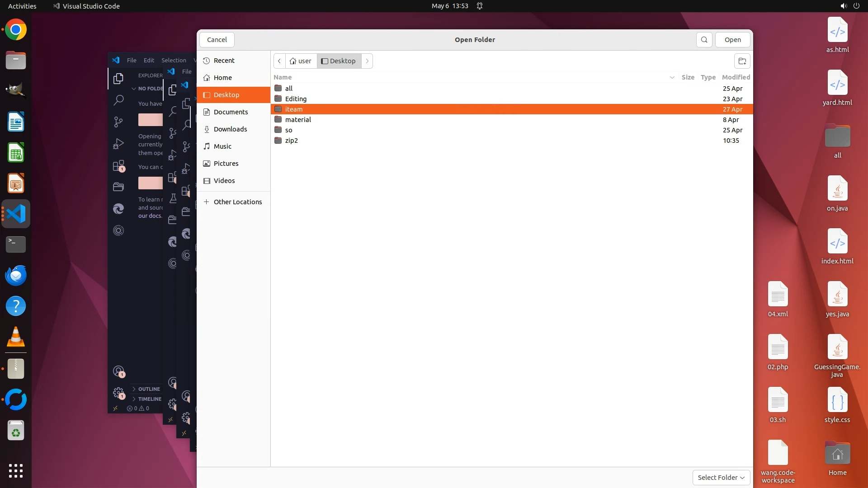Sort files by Modified column header
The width and height of the screenshot is (868, 488).
tap(736, 77)
